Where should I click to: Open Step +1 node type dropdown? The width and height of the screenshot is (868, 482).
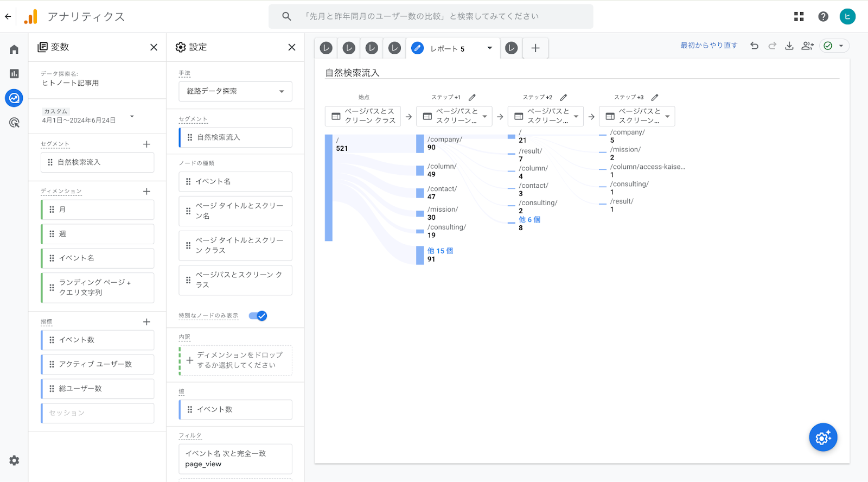(454, 116)
